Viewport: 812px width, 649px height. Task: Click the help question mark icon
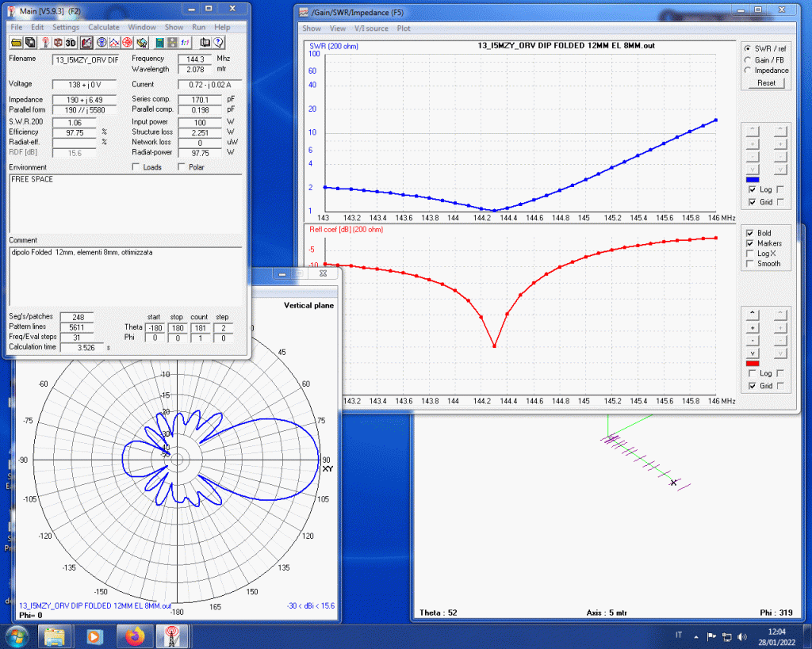pyautogui.click(x=218, y=42)
